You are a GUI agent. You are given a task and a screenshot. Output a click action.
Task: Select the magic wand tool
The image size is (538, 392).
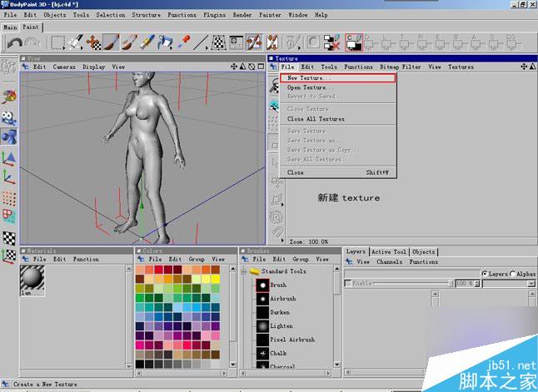[75, 42]
